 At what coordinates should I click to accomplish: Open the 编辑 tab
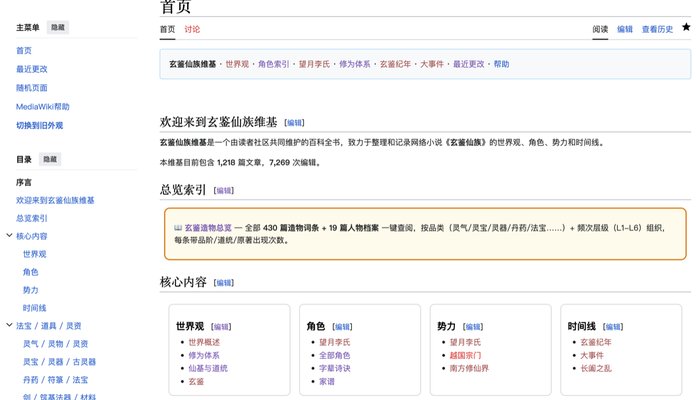pos(625,29)
